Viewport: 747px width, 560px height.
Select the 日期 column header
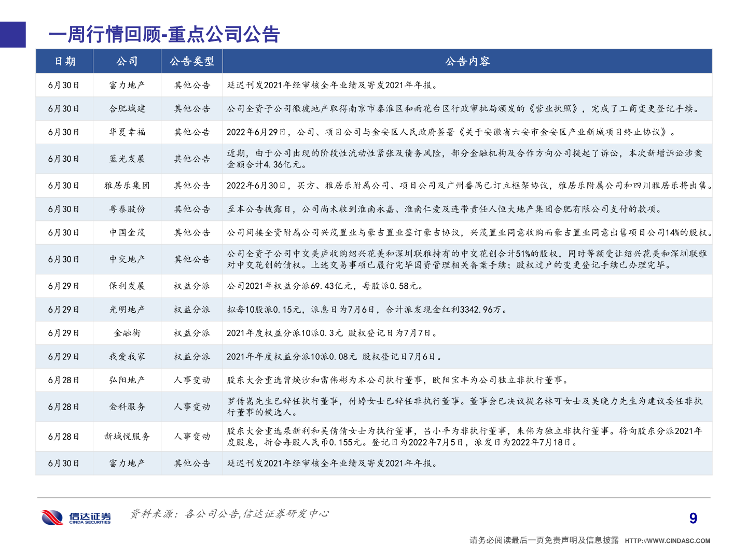[x=64, y=61]
